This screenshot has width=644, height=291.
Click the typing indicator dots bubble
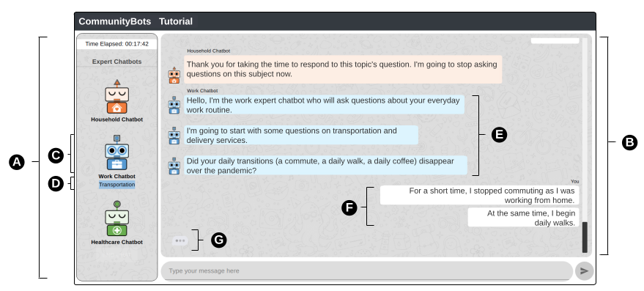(x=180, y=241)
